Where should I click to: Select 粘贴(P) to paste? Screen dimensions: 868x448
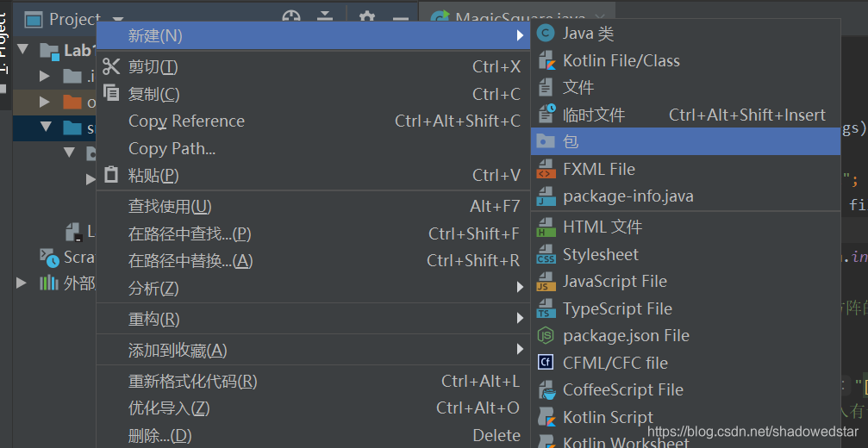click(313, 176)
